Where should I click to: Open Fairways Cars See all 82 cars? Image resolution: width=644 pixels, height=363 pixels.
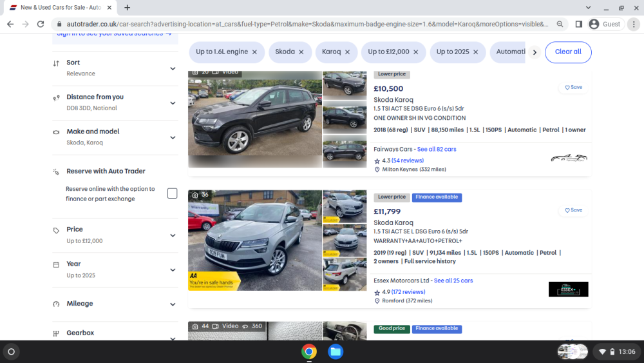point(437,149)
